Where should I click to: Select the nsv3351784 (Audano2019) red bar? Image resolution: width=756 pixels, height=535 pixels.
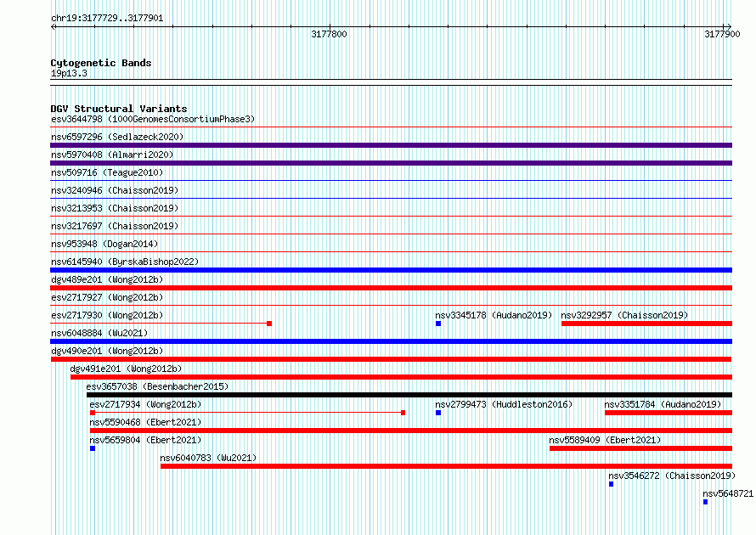[x=669, y=413]
